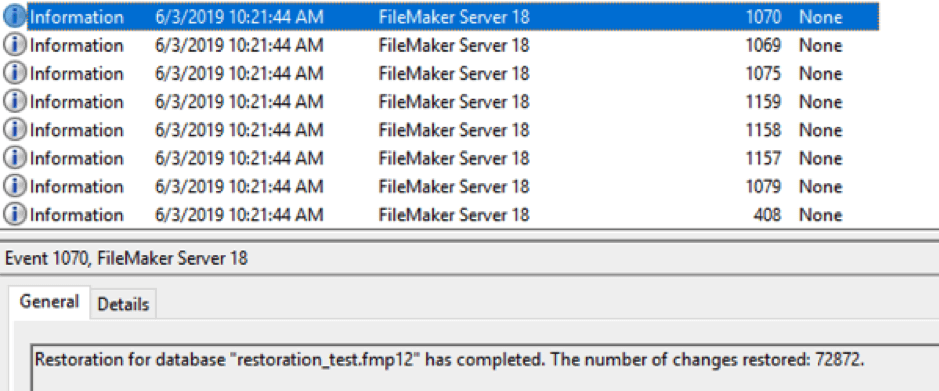
Task: Select the event row with ID 1079
Action: pos(440,186)
